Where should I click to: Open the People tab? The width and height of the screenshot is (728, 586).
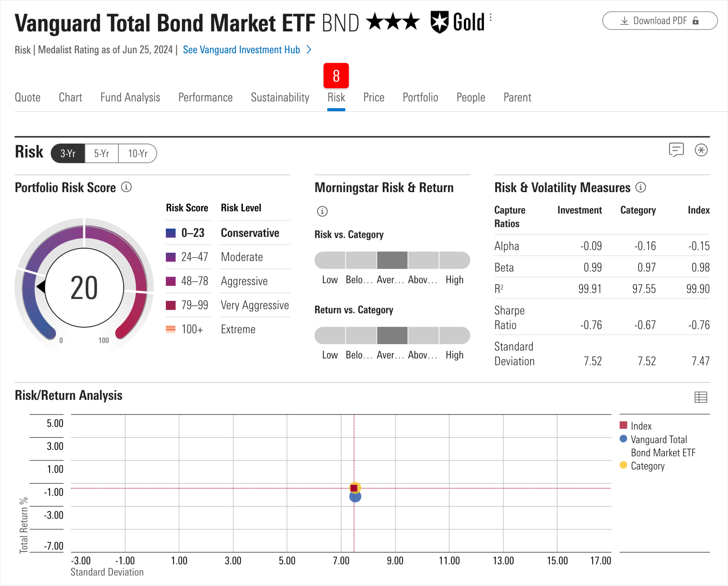[471, 97]
